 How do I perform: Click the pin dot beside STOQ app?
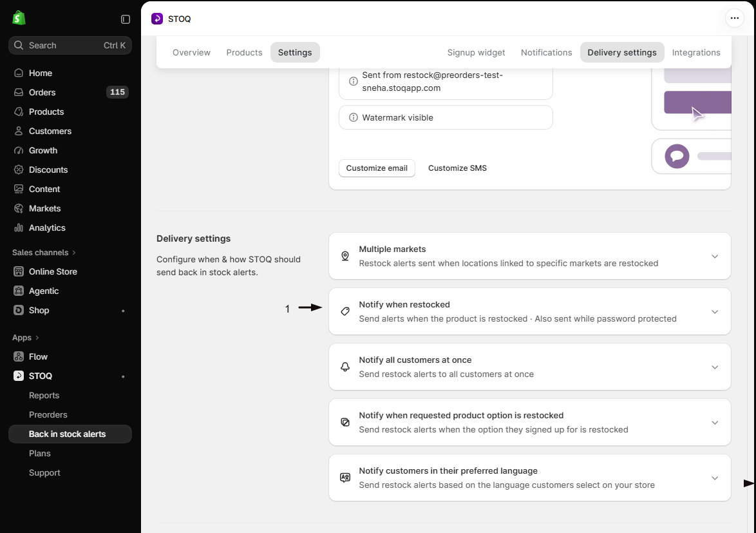tap(123, 376)
